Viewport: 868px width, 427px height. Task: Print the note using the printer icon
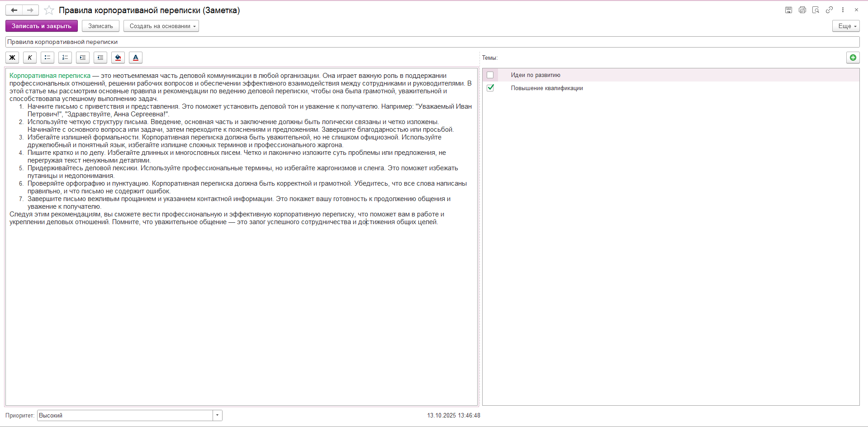[x=802, y=10]
